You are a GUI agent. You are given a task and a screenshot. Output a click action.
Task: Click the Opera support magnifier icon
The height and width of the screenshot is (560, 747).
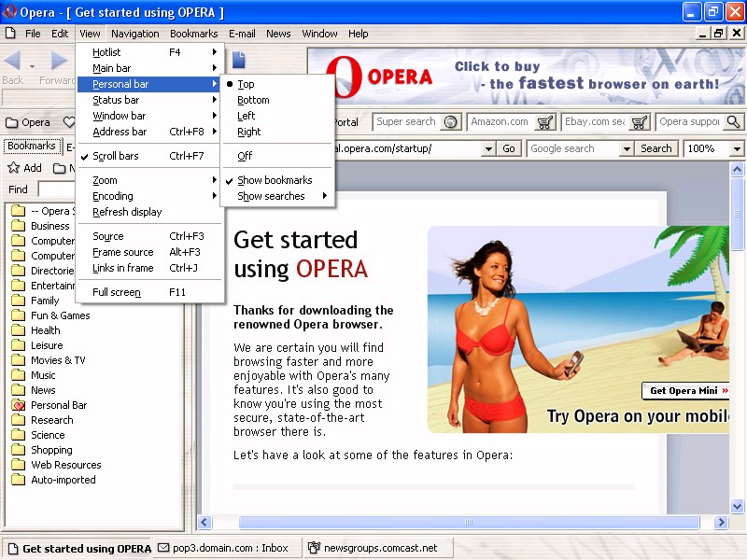point(733,122)
